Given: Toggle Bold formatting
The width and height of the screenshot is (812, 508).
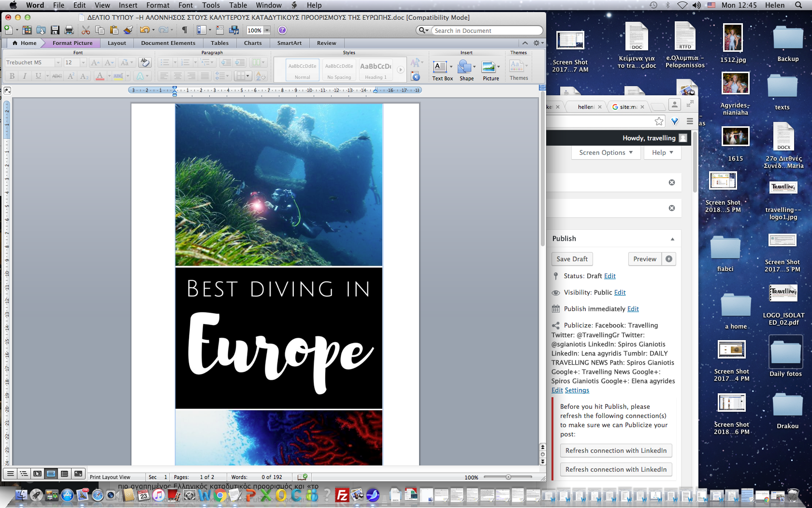Looking at the screenshot, I should tap(12, 76).
